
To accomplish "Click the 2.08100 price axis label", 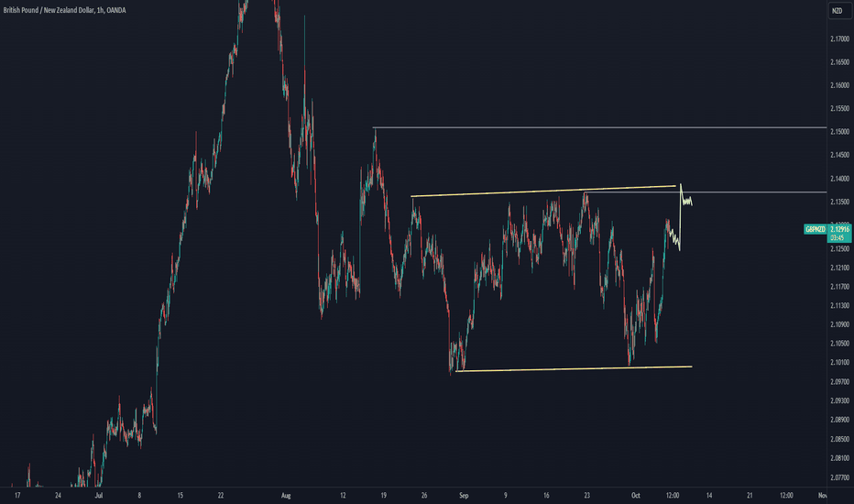I will click(x=839, y=459).
